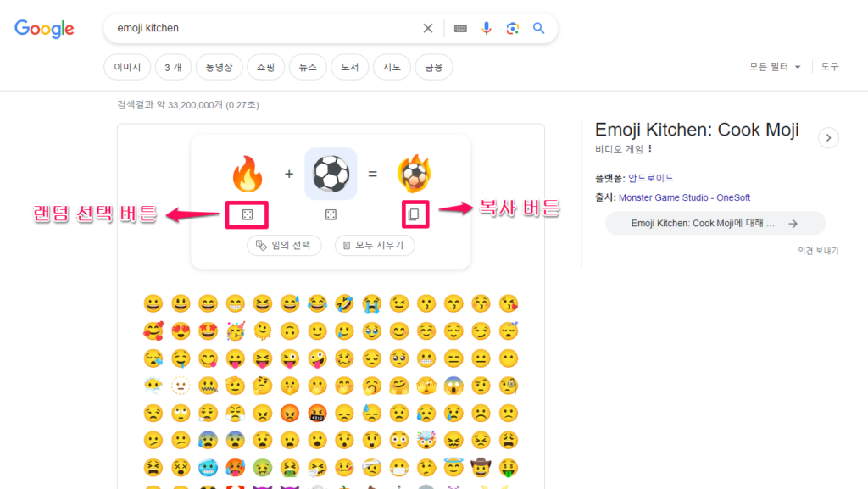Clear the search query with the X icon
The width and height of the screenshot is (868, 489).
[x=428, y=28]
